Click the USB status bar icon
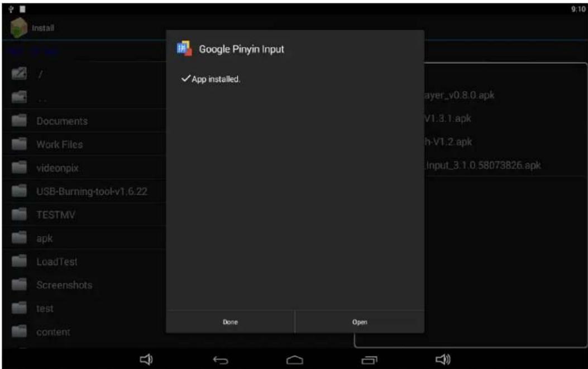 point(11,9)
